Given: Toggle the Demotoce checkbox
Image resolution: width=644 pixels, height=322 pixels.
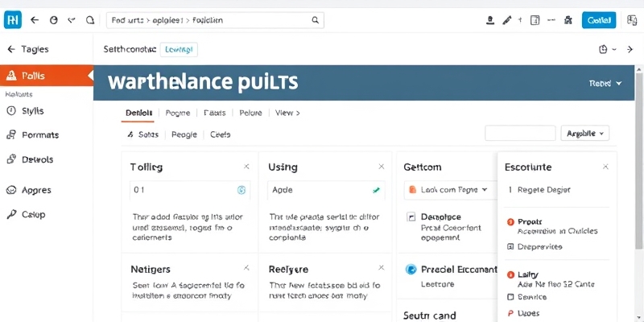Looking at the screenshot, I should [x=411, y=217].
